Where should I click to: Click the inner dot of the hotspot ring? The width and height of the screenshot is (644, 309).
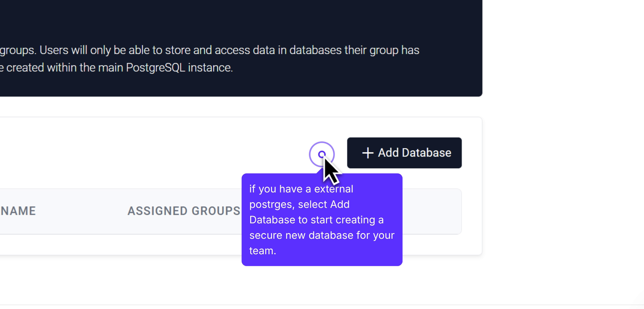tap(322, 154)
